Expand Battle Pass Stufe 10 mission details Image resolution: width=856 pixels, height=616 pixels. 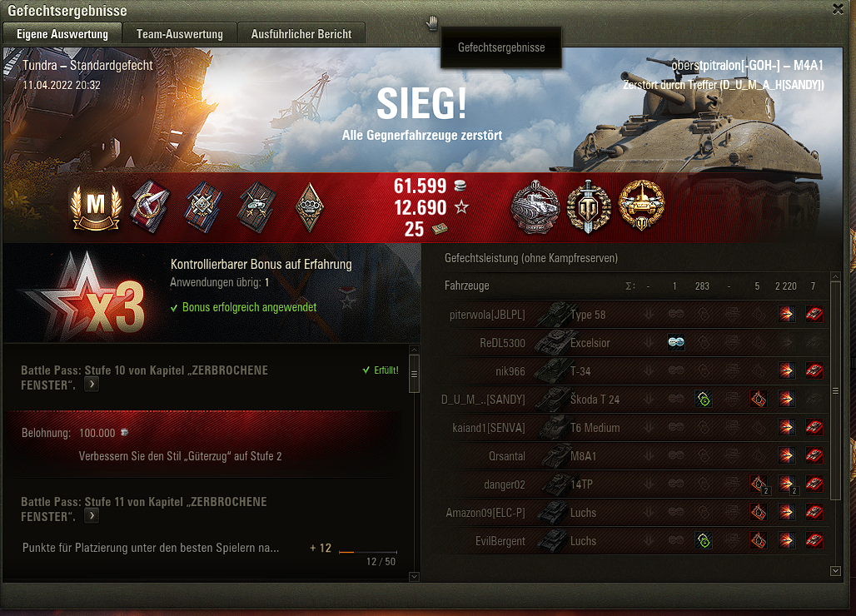pyautogui.click(x=92, y=385)
